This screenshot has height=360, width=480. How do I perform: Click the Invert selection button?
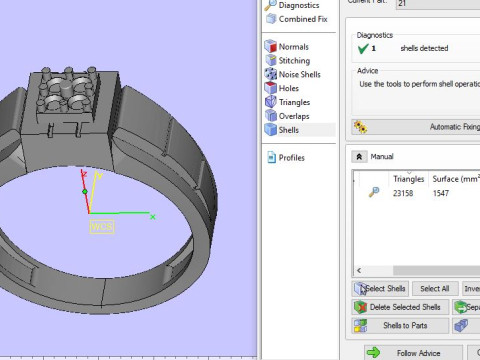coord(471,289)
